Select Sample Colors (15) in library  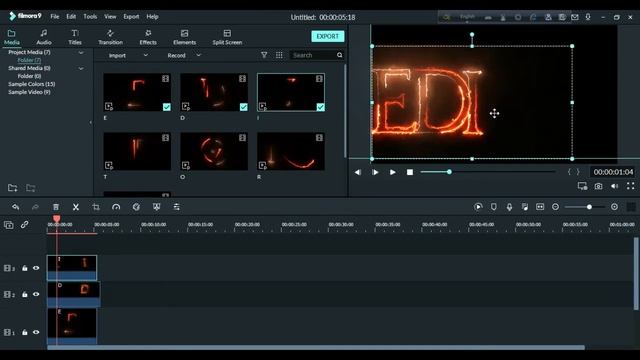point(32,84)
